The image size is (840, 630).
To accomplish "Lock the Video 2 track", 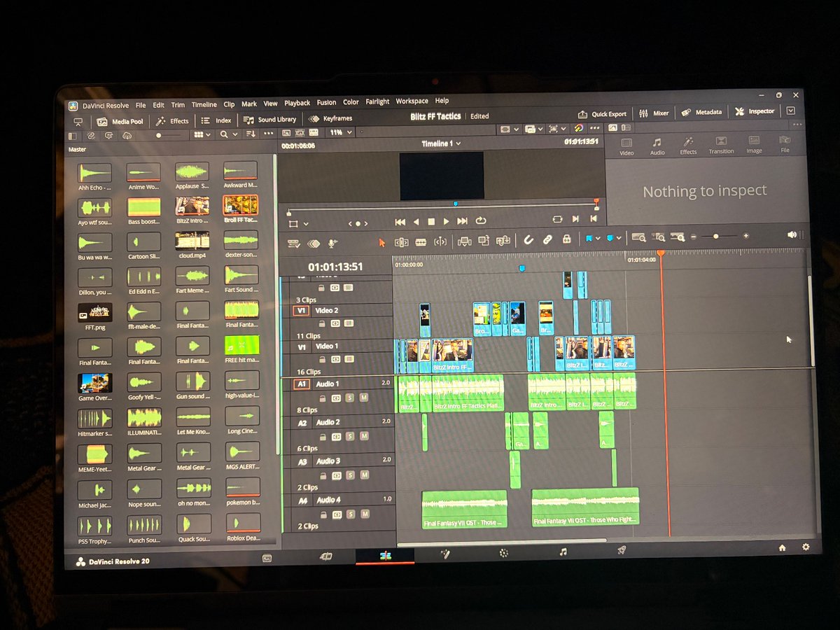I will pyautogui.click(x=322, y=323).
